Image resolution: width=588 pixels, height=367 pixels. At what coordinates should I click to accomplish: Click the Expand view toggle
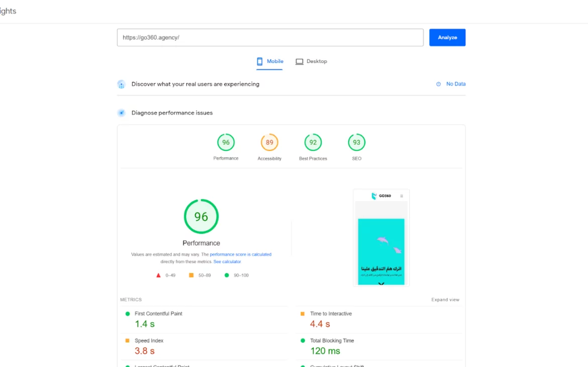[x=445, y=300]
